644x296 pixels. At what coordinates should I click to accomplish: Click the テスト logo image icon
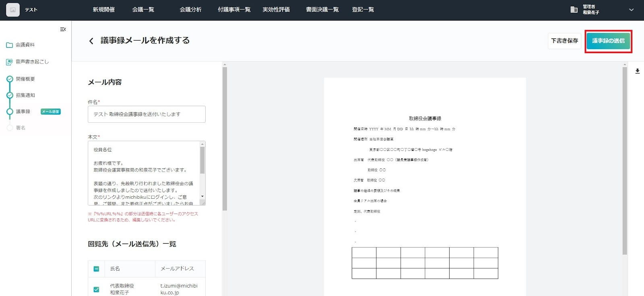coord(13,10)
